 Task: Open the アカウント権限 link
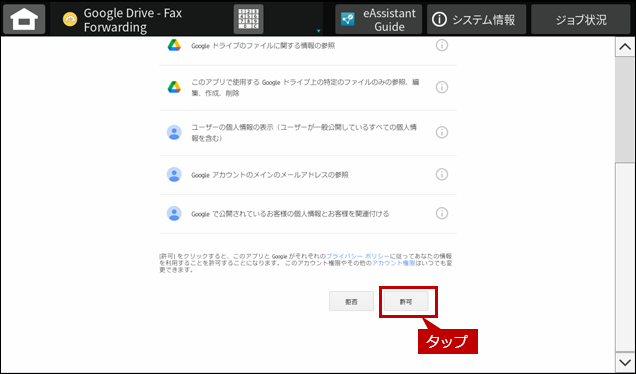(x=393, y=263)
